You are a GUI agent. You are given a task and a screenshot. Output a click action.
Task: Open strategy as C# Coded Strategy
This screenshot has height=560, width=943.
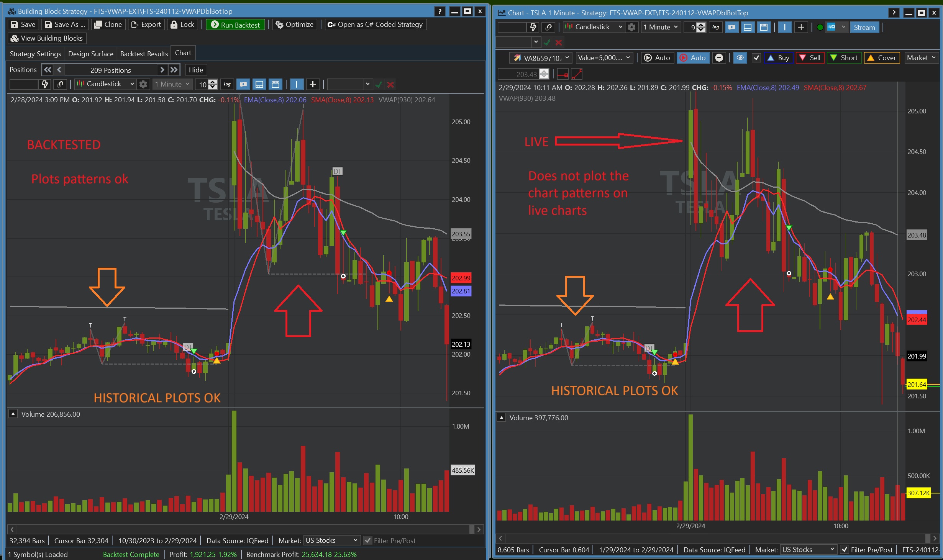(375, 25)
